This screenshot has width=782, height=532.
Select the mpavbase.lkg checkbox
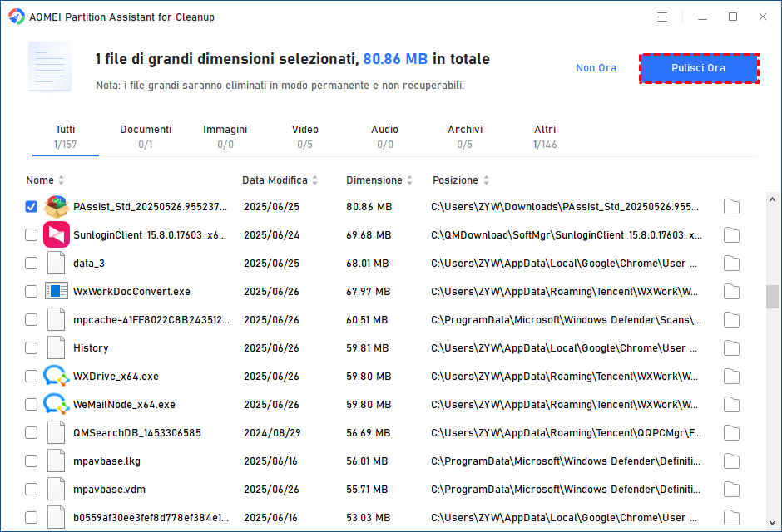[x=31, y=461]
